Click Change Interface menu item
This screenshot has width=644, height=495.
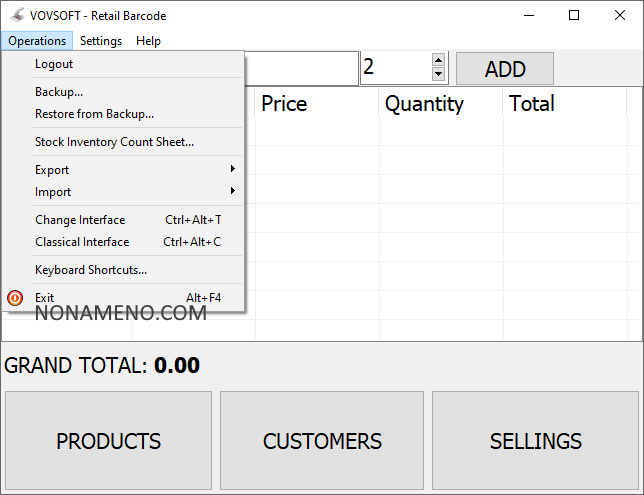click(80, 220)
